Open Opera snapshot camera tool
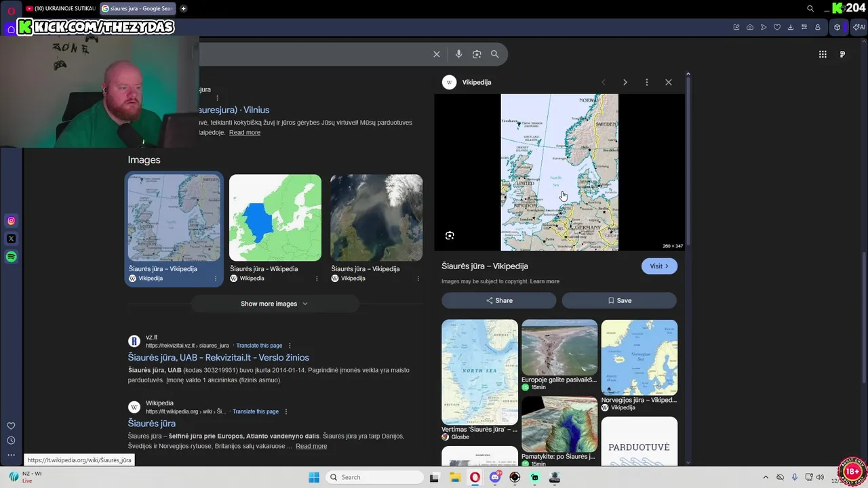This screenshot has width=868, height=488. [x=750, y=27]
